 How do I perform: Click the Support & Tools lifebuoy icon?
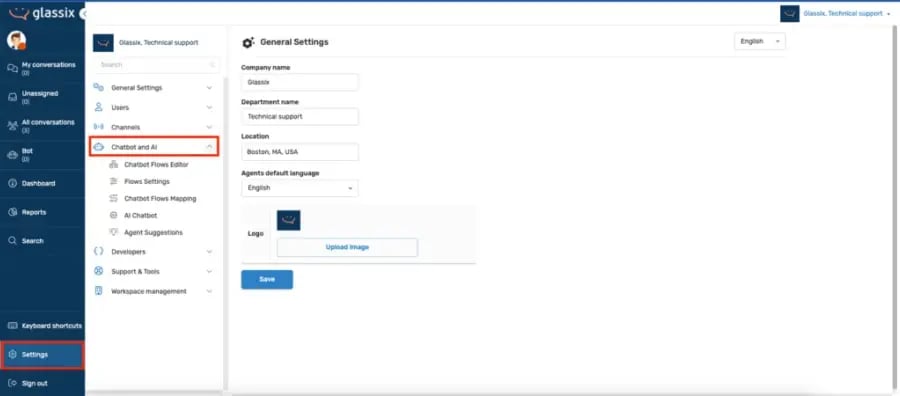[99, 271]
